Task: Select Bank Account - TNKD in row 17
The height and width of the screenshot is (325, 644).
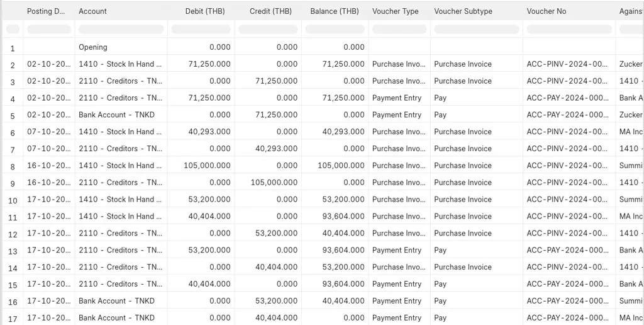Action: pos(116,317)
